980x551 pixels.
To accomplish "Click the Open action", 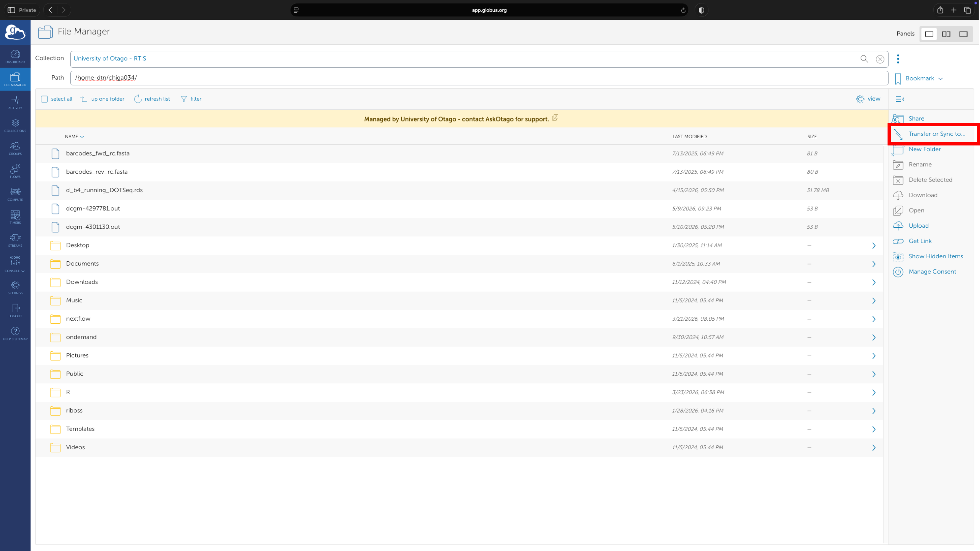I will point(916,210).
